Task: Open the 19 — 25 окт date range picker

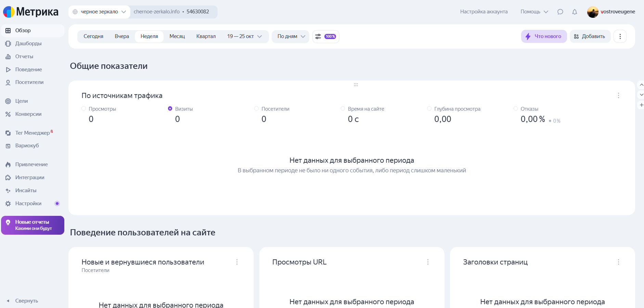Action: pos(244,37)
